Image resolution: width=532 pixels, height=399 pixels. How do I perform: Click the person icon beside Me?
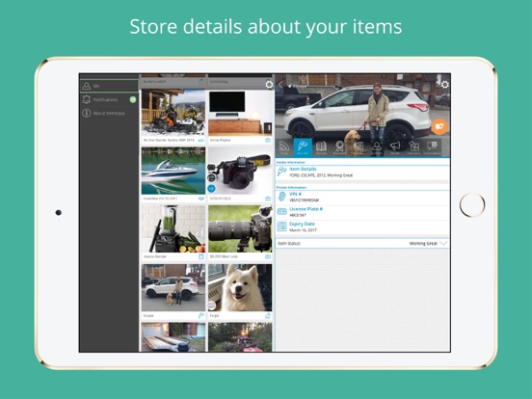(86, 86)
